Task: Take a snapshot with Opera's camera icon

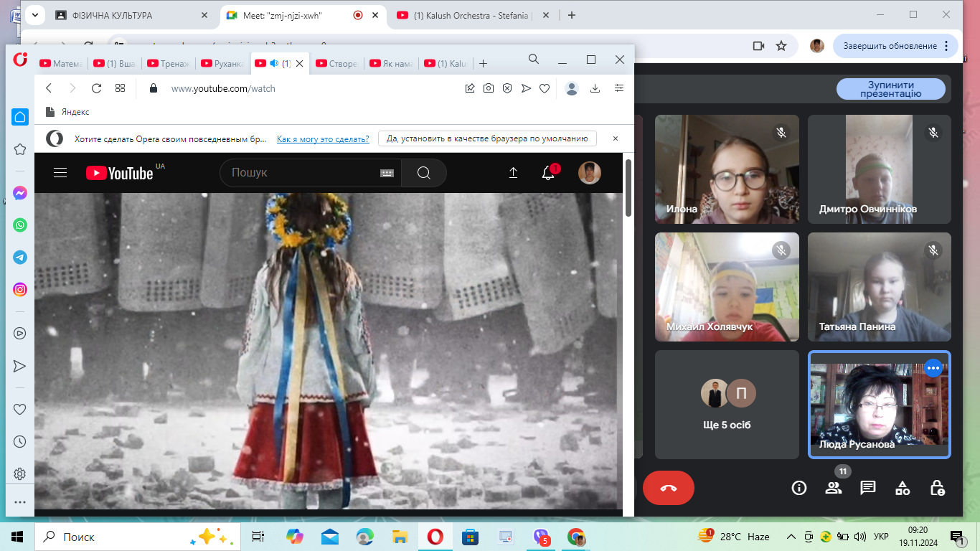Action: click(x=488, y=88)
